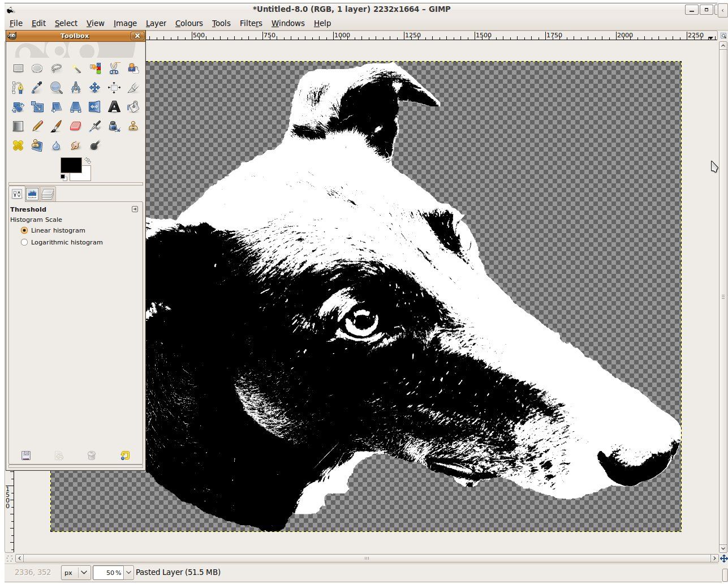Select the Blend gradient tool
Image resolution: width=728 pixels, height=584 pixels.
pyautogui.click(x=18, y=126)
